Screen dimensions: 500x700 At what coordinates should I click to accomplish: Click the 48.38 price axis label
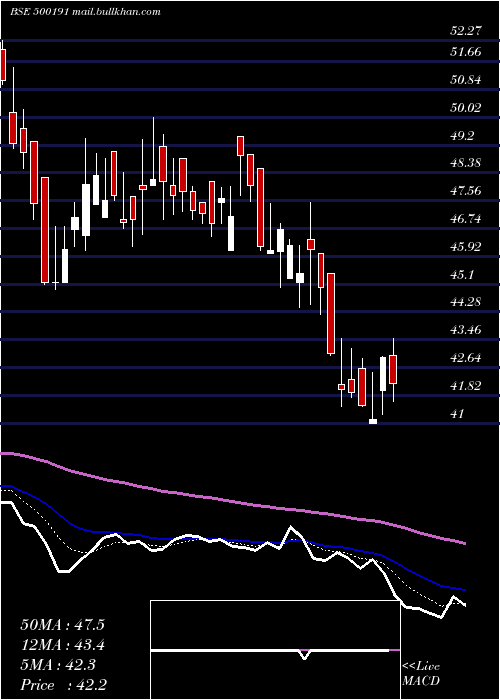pyautogui.click(x=466, y=163)
